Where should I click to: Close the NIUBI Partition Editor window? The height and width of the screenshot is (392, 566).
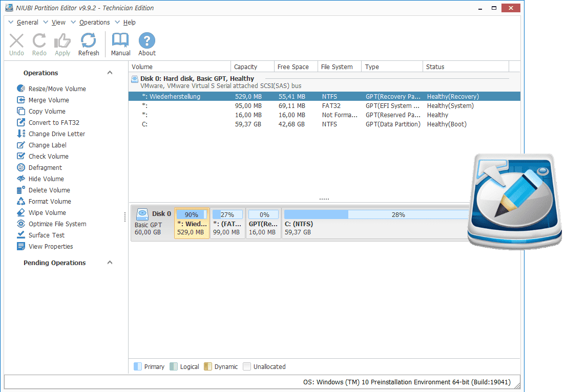pos(511,8)
